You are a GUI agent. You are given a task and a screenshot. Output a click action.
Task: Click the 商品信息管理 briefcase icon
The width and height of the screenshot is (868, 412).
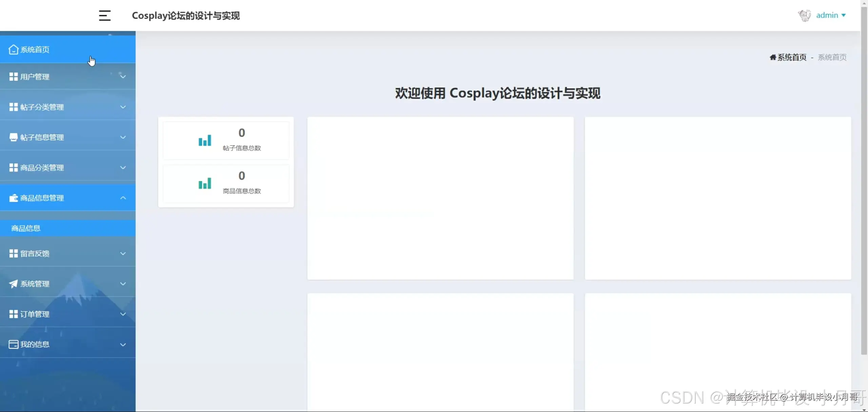coord(13,198)
